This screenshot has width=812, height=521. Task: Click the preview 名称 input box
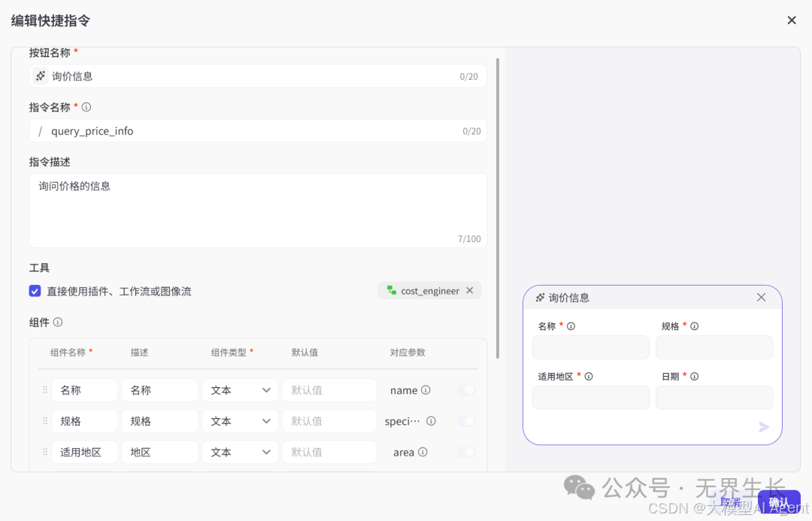tap(591, 347)
